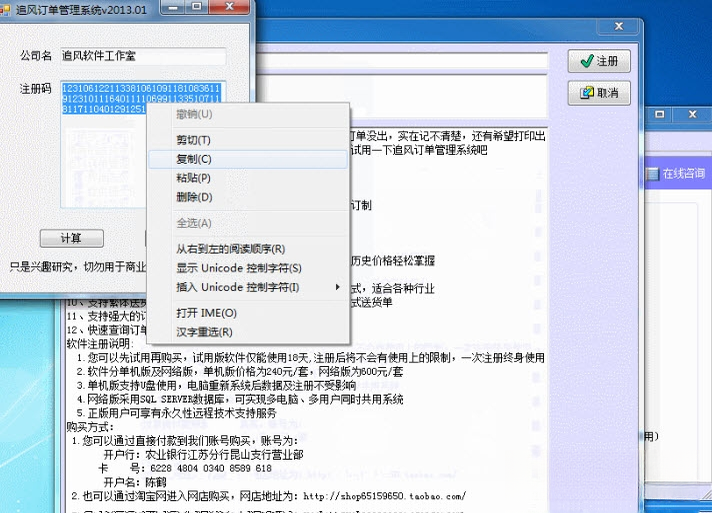This screenshot has width=712, height=513.
Task: Maximize the 追风订单管理系统v2013.01 window
Action: coord(197,6)
